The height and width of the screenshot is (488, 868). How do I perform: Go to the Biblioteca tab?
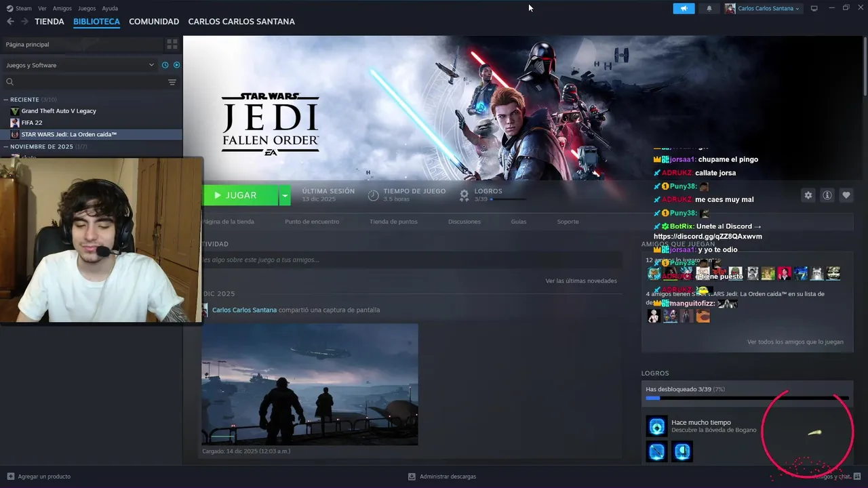96,22
